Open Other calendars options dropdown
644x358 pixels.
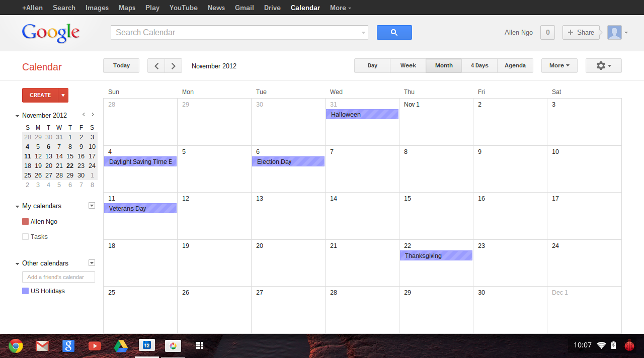pyautogui.click(x=92, y=263)
